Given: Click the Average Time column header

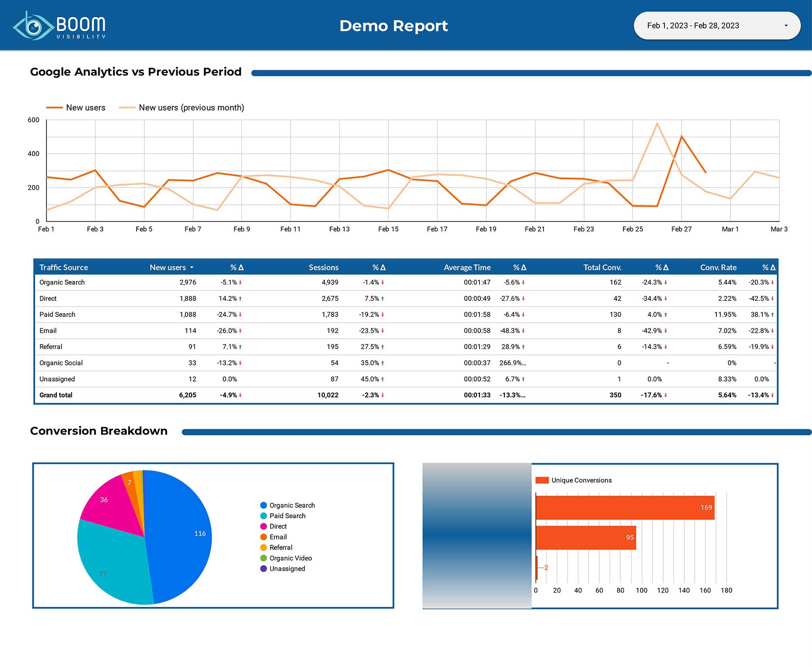Looking at the screenshot, I should 467,267.
